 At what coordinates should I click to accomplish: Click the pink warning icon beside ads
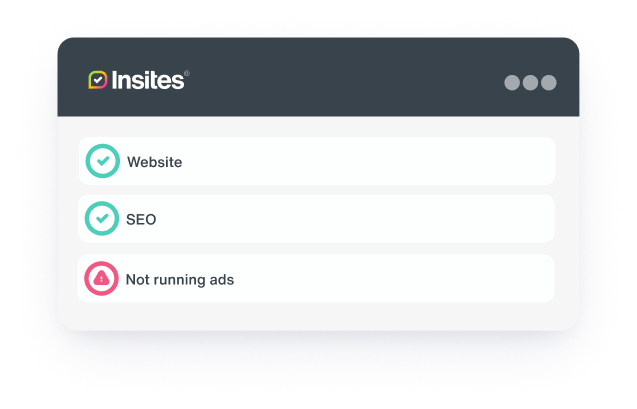[x=101, y=279]
